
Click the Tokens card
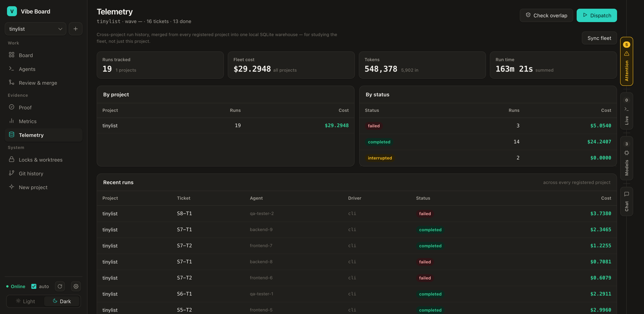click(422, 65)
